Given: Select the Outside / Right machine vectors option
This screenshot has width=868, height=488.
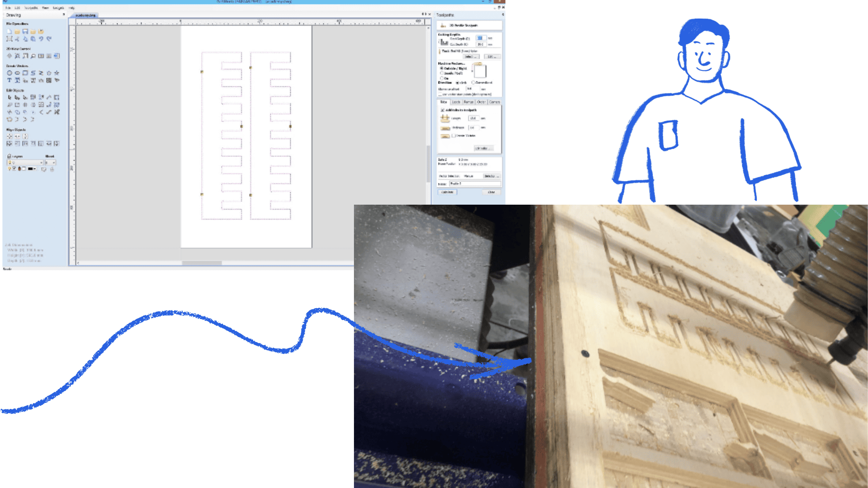Looking at the screenshot, I should tap(442, 69).
